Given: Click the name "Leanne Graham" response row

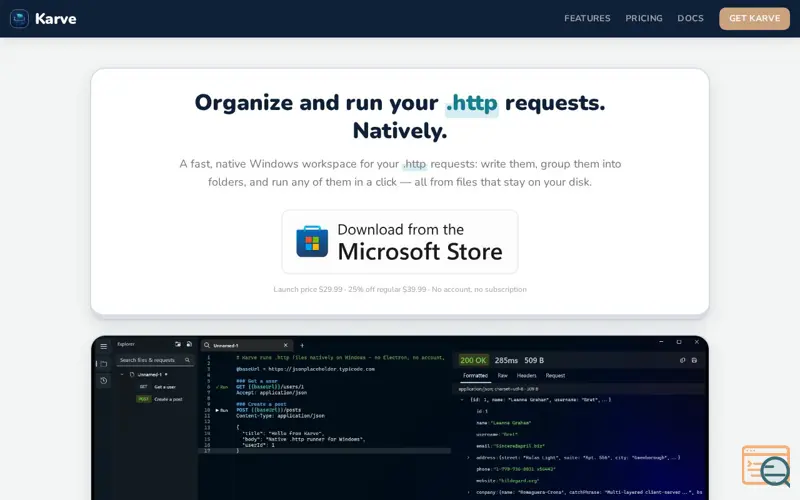Looking at the screenshot, I should click(504, 423).
